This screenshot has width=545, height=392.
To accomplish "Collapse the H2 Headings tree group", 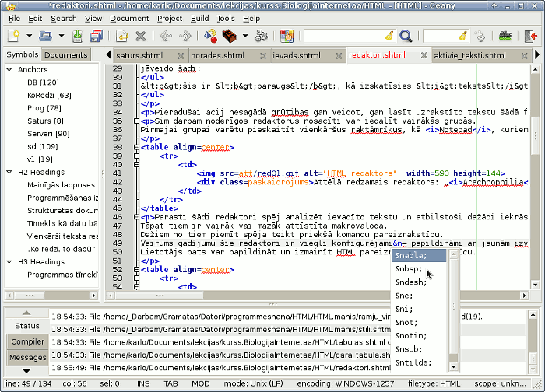I will (x=9, y=172).
